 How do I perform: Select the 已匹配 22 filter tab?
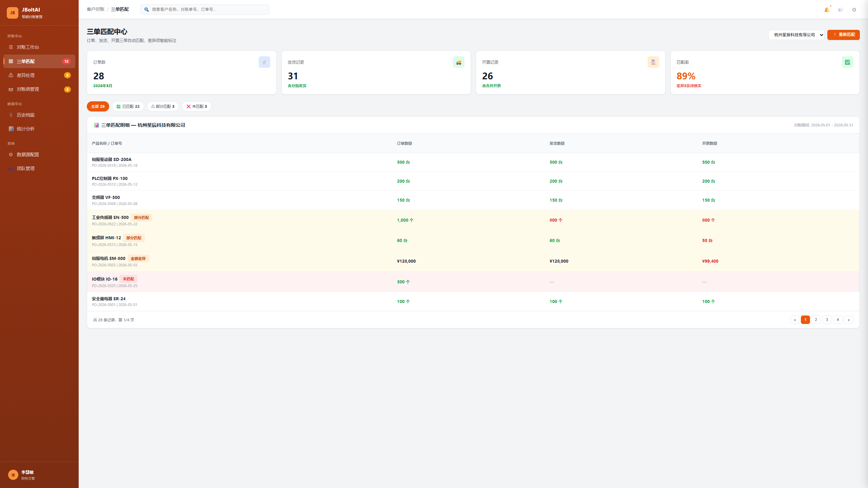(128, 106)
